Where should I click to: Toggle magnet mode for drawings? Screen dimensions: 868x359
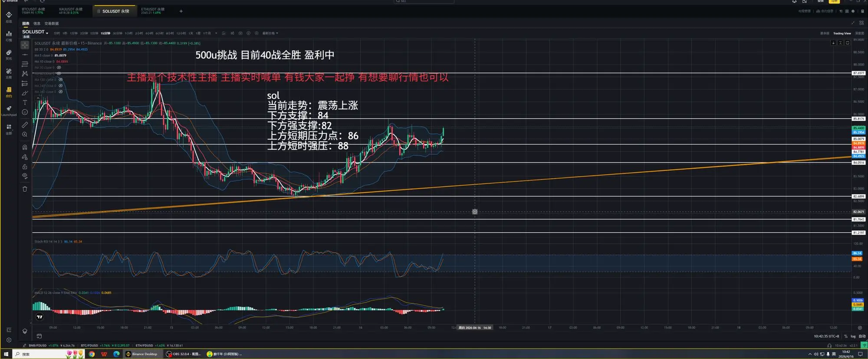[x=25, y=147]
